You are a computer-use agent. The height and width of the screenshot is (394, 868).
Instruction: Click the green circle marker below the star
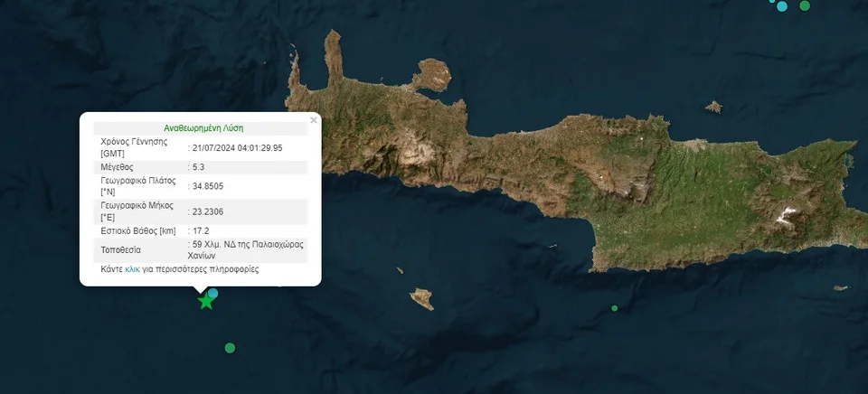pyautogui.click(x=230, y=348)
